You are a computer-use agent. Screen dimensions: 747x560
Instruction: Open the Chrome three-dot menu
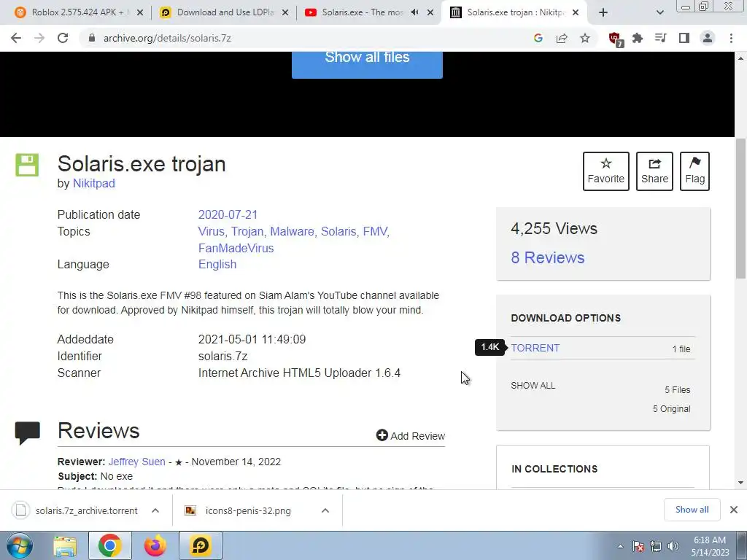731,38
